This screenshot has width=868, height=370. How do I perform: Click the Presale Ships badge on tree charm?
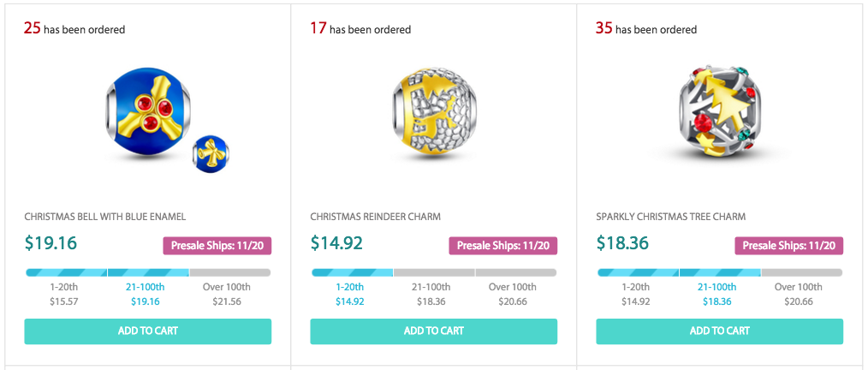coord(788,246)
